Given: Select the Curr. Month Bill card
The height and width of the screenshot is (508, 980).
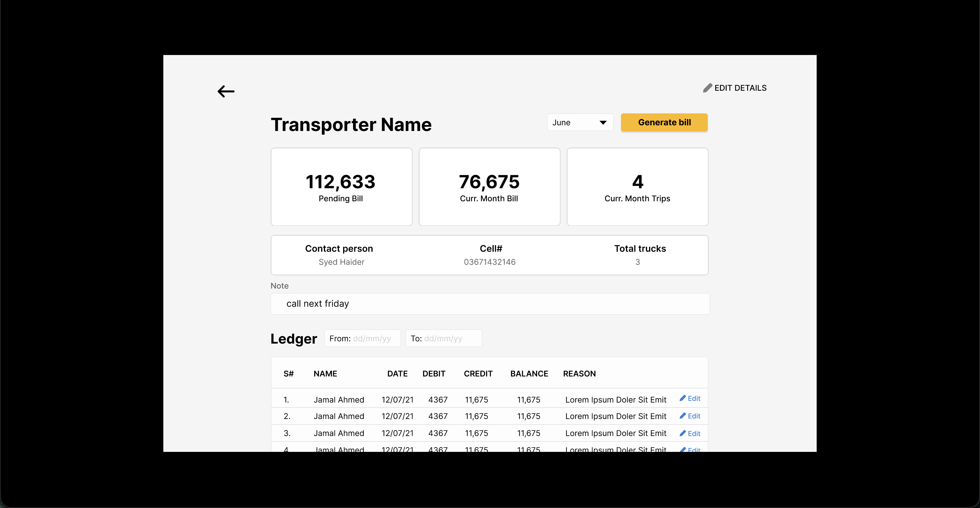Looking at the screenshot, I should 489,187.
